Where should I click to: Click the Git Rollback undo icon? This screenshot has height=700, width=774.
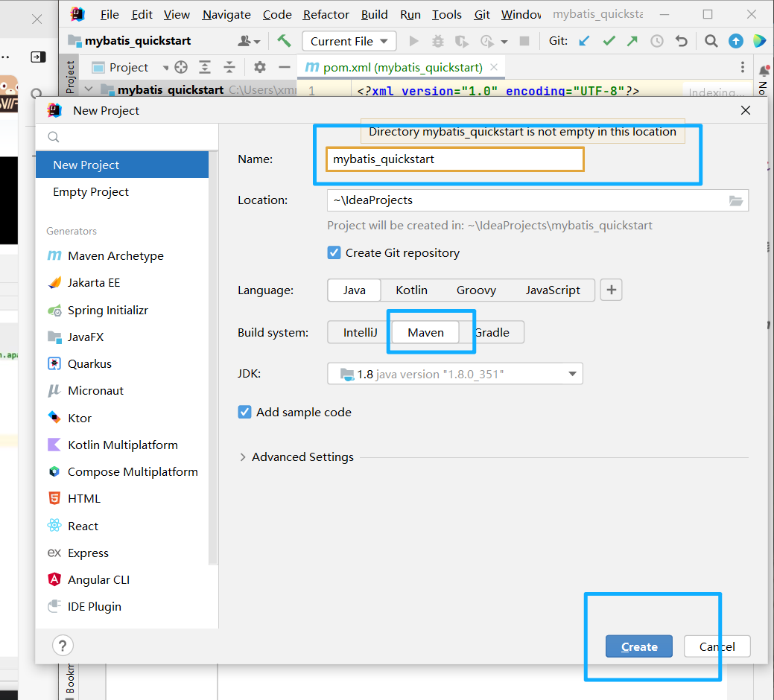click(x=681, y=41)
